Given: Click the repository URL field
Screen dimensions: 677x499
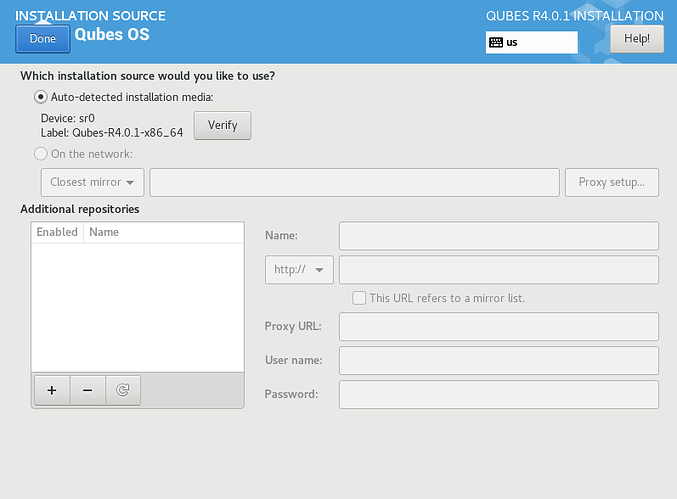Looking at the screenshot, I should (x=499, y=270).
